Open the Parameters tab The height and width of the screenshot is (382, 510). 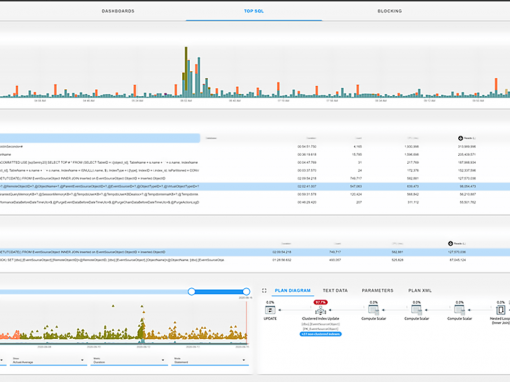point(377,291)
